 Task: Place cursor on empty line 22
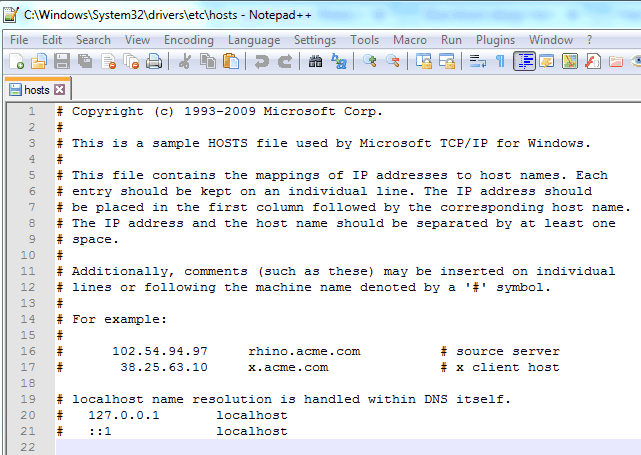[348, 447]
